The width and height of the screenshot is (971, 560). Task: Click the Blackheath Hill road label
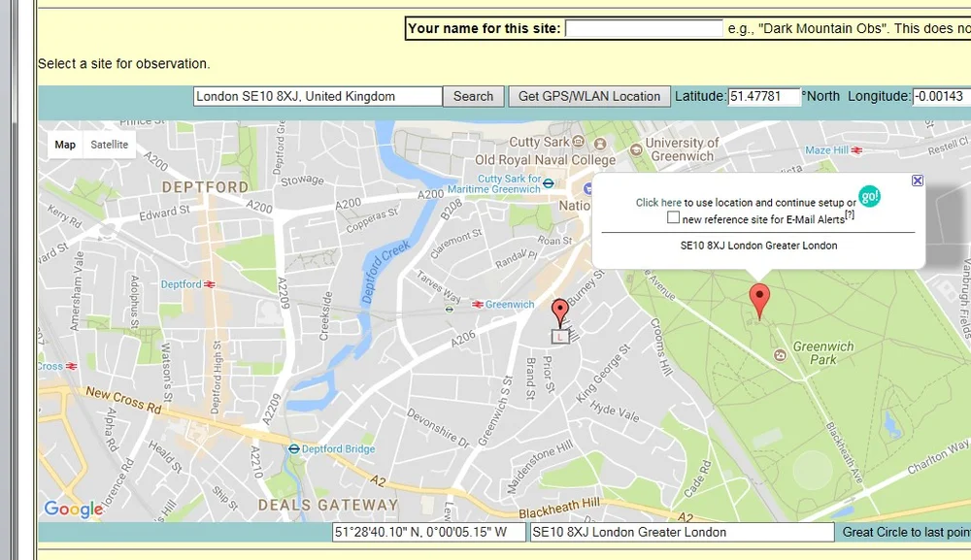pos(559,508)
